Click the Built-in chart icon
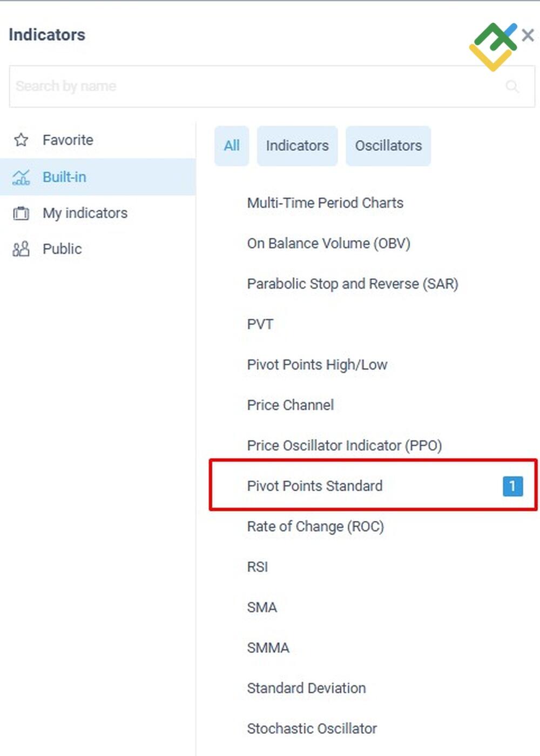Image resolution: width=540 pixels, height=756 pixels. pyautogui.click(x=21, y=177)
